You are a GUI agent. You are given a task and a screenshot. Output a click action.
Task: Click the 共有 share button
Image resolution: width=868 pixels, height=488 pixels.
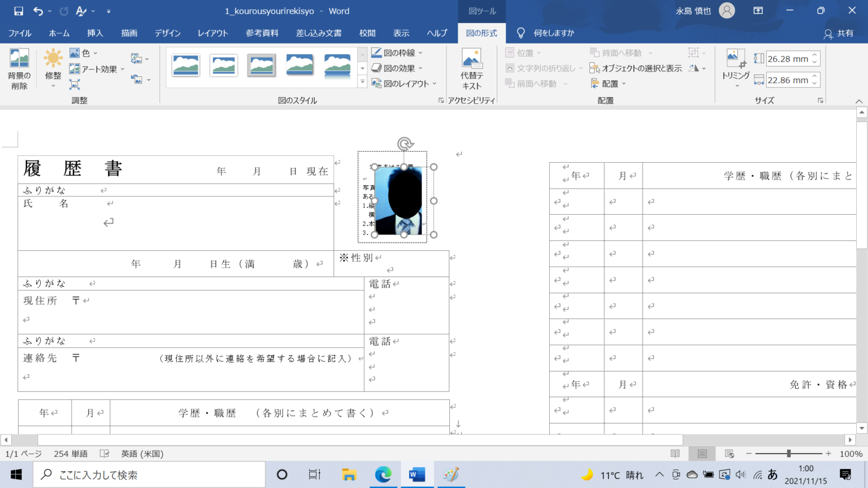pos(839,33)
